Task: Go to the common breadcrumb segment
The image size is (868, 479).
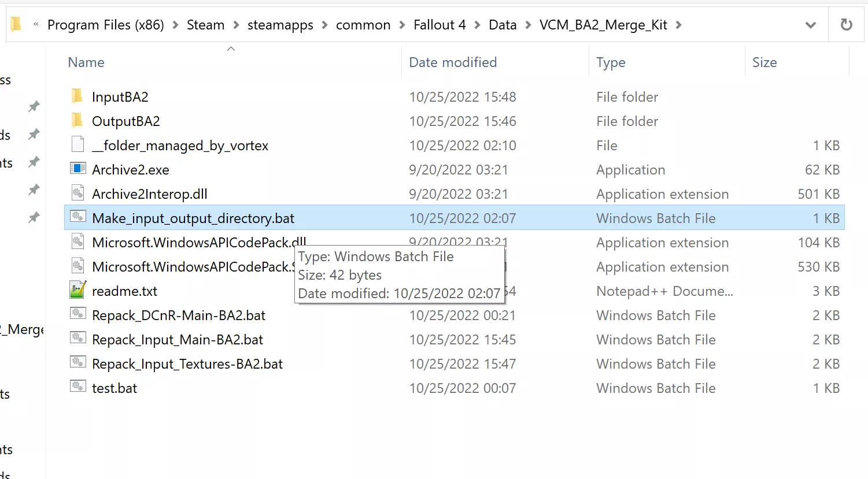Action: pos(363,25)
